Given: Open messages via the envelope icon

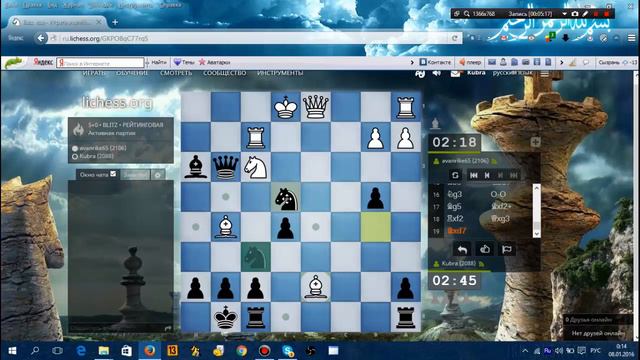Looking at the screenshot, I should pos(455,73).
